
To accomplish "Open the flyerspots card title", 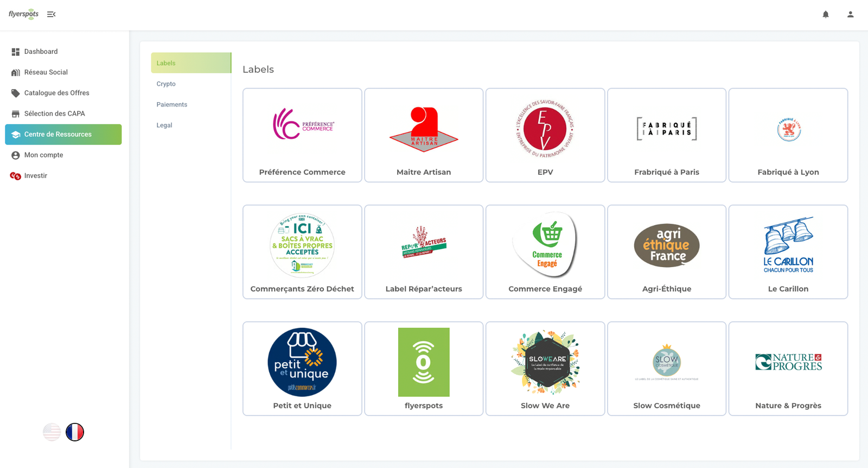I will [x=424, y=406].
